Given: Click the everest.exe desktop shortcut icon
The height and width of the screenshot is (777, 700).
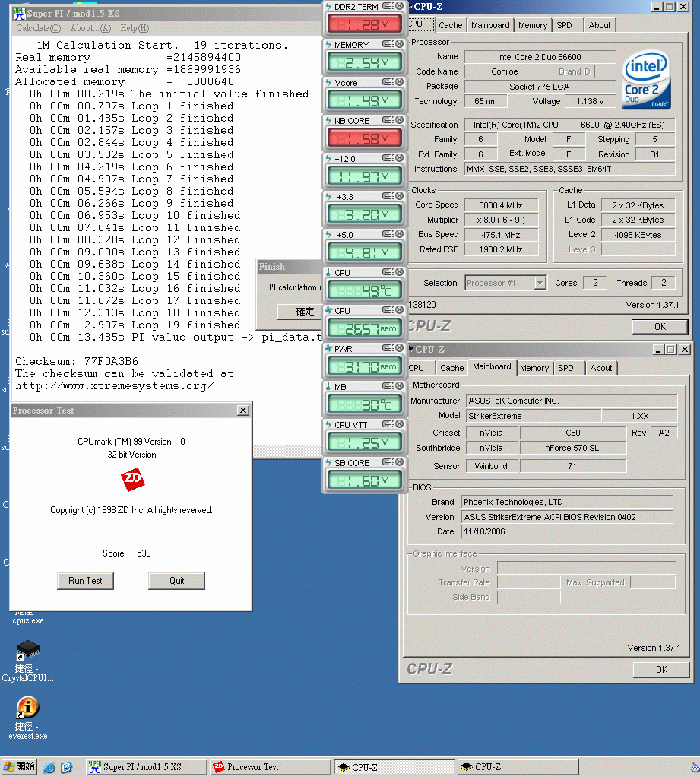Looking at the screenshot, I should click(x=28, y=708).
